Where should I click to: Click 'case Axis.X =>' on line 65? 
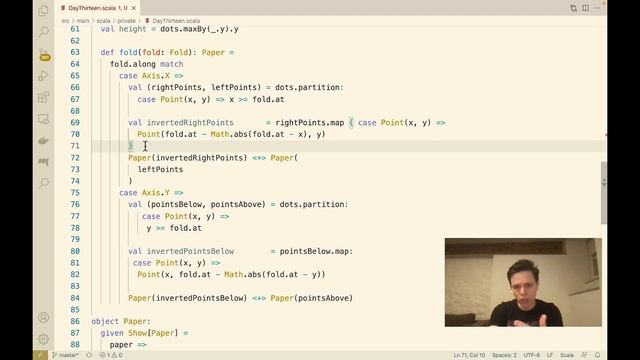tap(151, 76)
